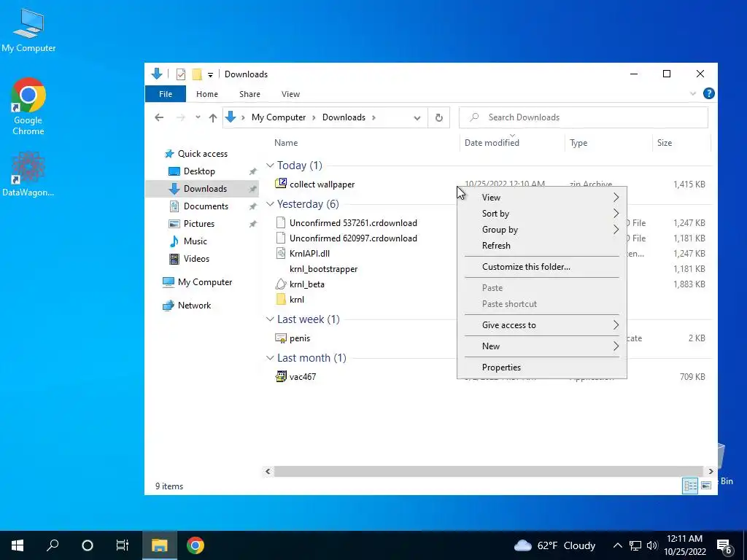The width and height of the screenshot is (747, 560).
Task: Open Task View on the taskbar
Action: click(x=123, y=545)
